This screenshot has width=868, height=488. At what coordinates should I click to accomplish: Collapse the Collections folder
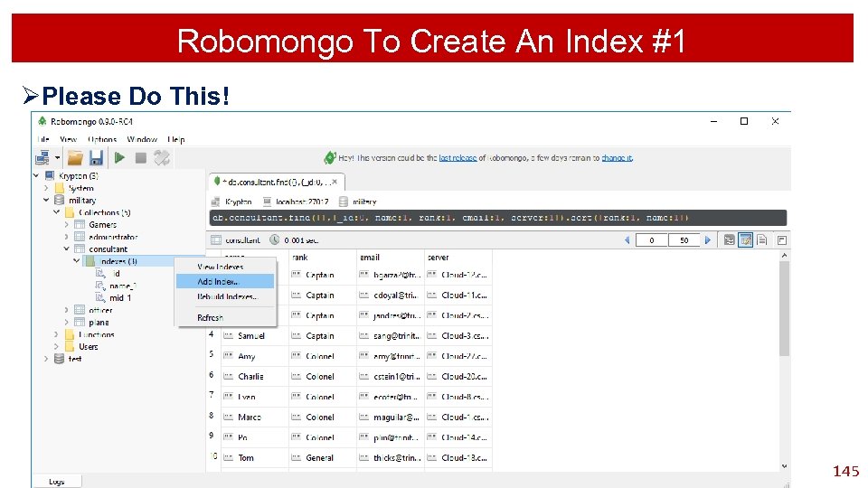click(56, 212)
